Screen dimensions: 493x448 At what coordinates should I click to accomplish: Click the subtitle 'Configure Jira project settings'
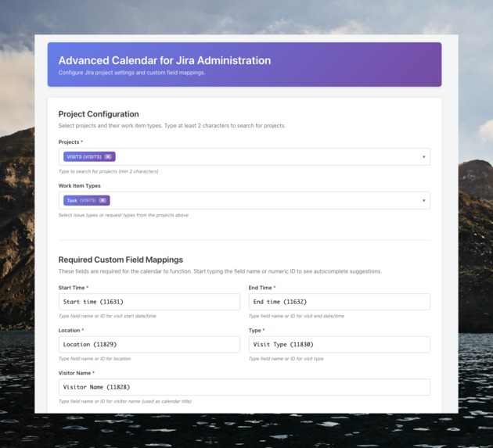131,73
